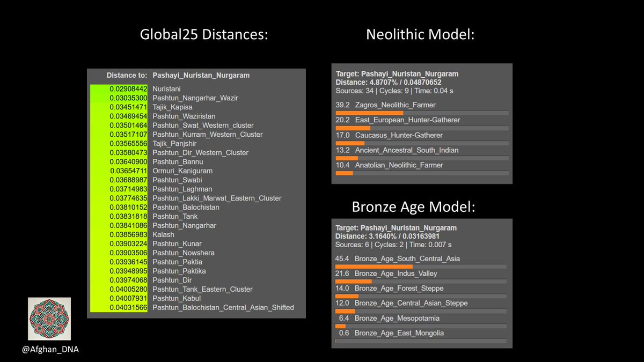Click distance value 0.03035300
Screen dimensions: 644x362
tap(128, 98)
